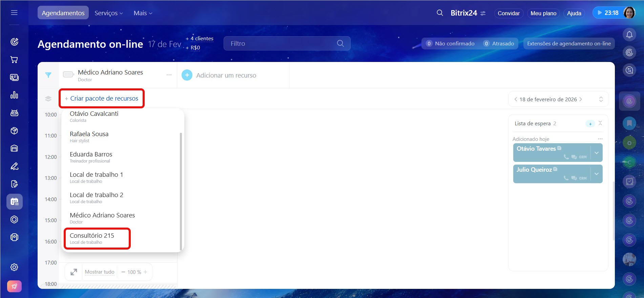Click the Convidar button

tap(508, 13)
